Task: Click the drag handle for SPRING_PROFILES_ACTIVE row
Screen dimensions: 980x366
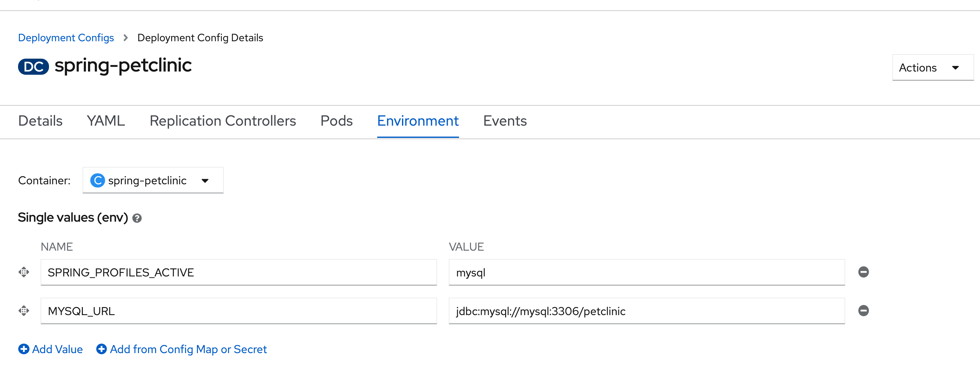Action: [x=24, y=272]
